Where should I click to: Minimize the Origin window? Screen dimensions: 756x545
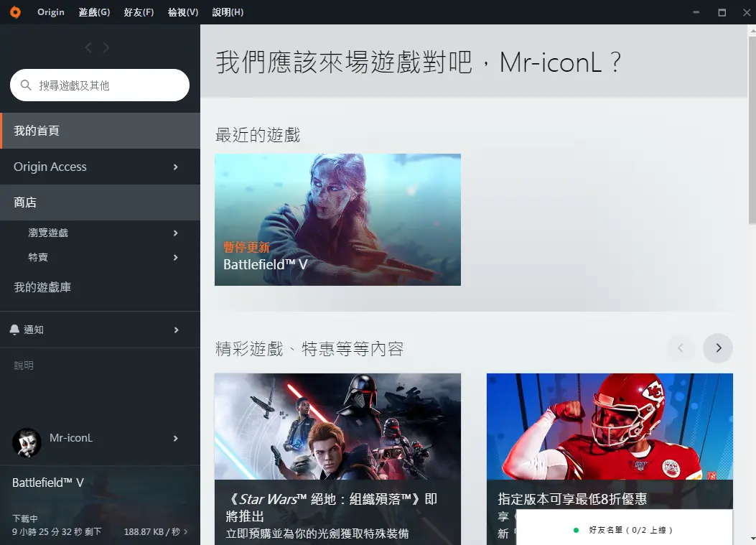coord(696,12)
